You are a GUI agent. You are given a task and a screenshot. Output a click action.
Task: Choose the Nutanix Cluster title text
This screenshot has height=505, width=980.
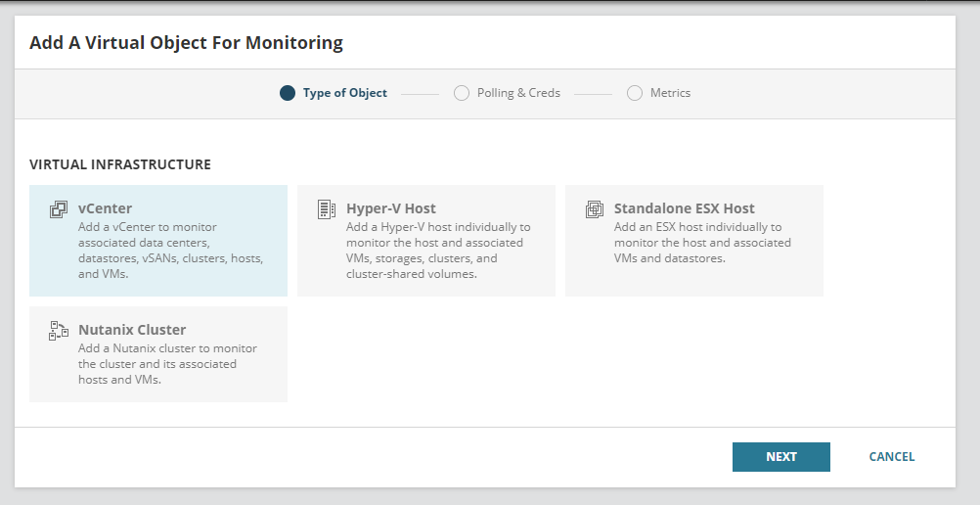[x=132, y=330]
